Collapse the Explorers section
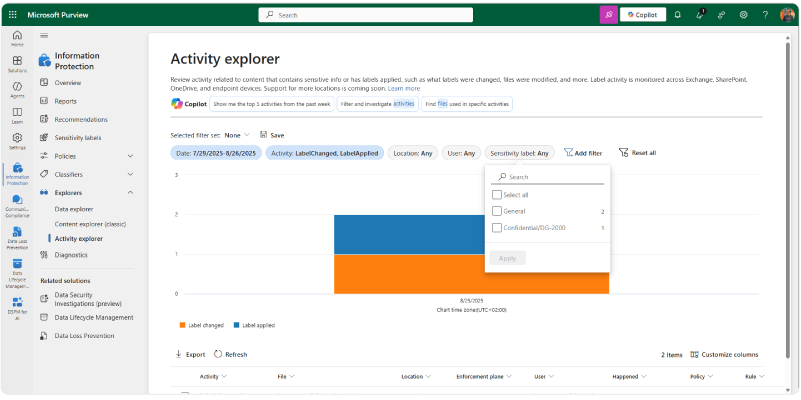 [130, 192]
